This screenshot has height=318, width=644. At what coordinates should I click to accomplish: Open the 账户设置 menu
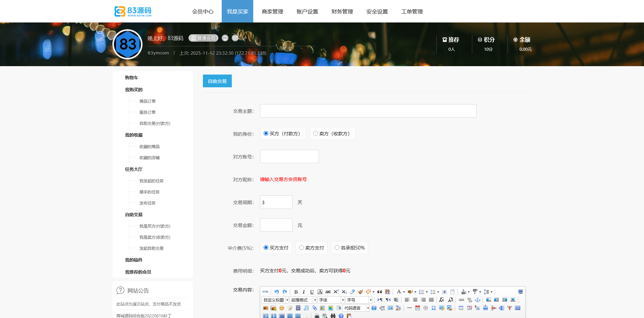tap(307, 11)
